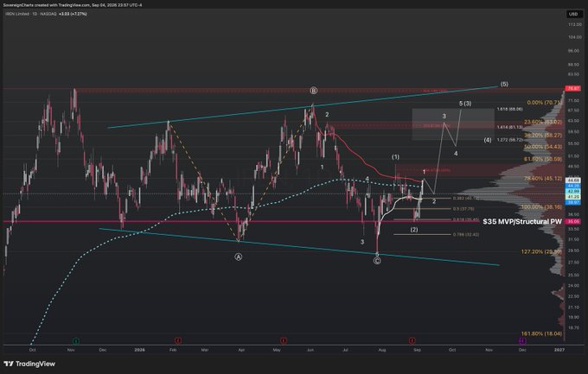
Task: Click the 44.68 current price tag
Action: 574,181
